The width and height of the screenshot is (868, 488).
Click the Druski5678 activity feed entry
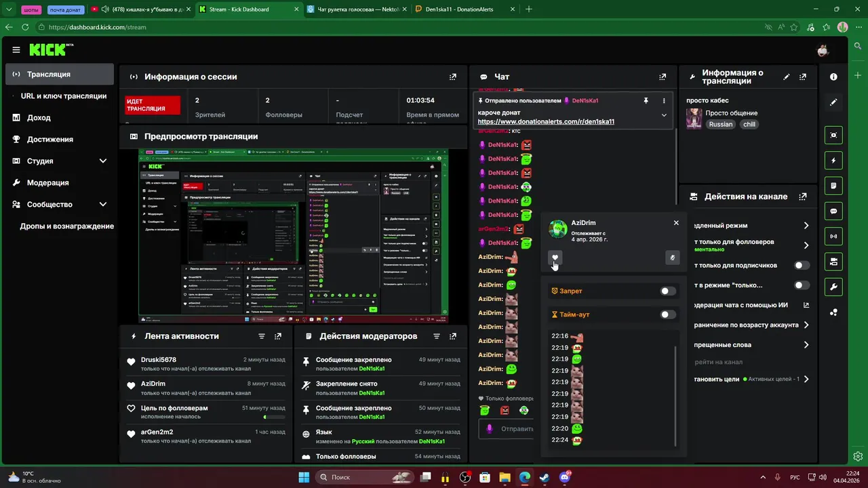[206, 364]
